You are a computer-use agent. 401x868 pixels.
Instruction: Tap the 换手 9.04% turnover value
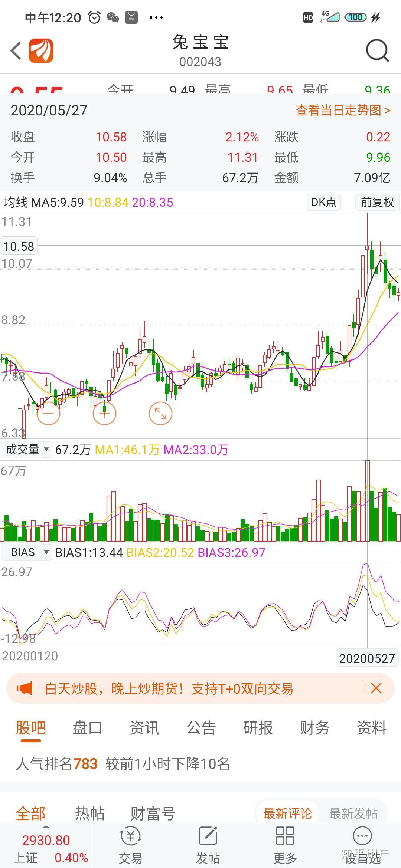111,178
